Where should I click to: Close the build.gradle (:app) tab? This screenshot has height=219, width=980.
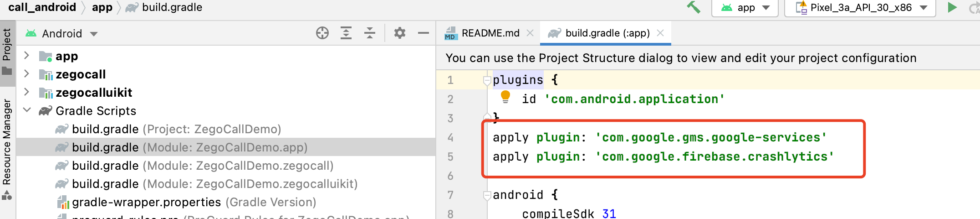[660, 33]
